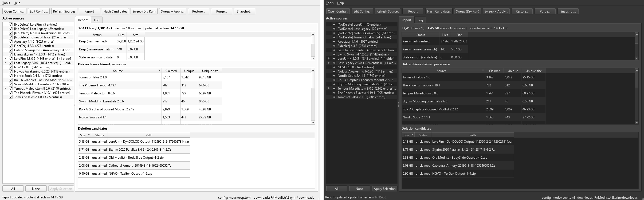Sort by Size header in light deletion candidates
644x200 pixels.
point(84,135)
